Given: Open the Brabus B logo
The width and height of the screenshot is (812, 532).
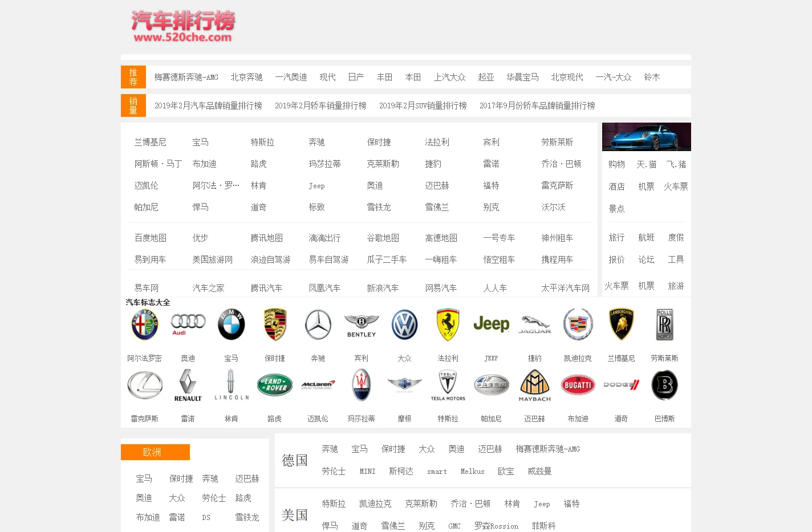Looking at the screenshot, I should tap(665, 385).
